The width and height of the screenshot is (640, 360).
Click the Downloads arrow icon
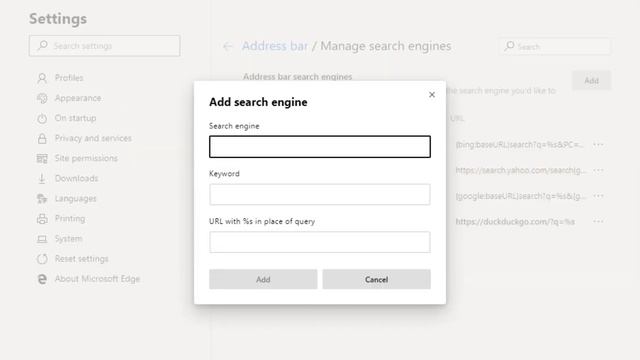42,178
